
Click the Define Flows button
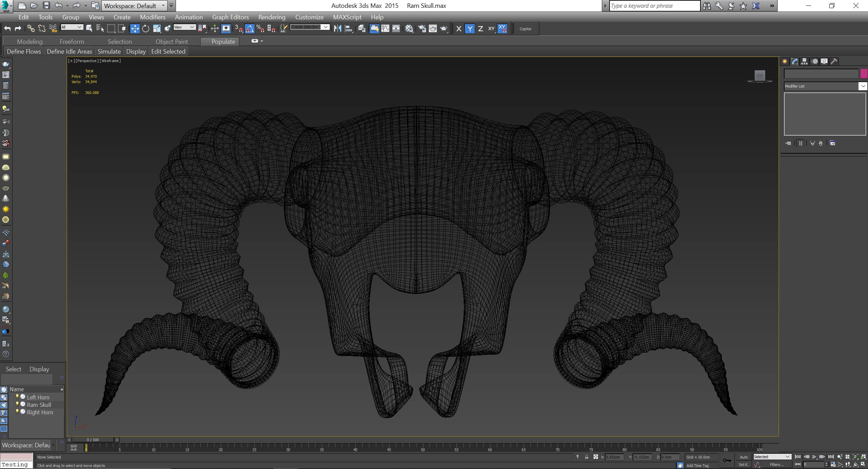click(x=24, y=51)
